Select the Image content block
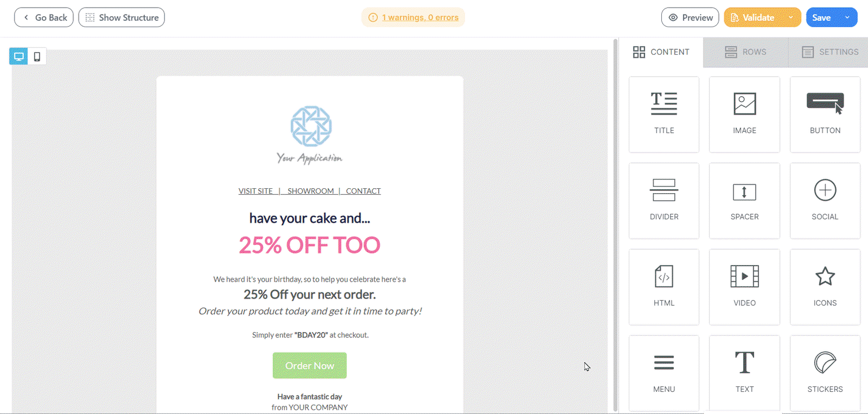868x414 pixels. [744, 114]
